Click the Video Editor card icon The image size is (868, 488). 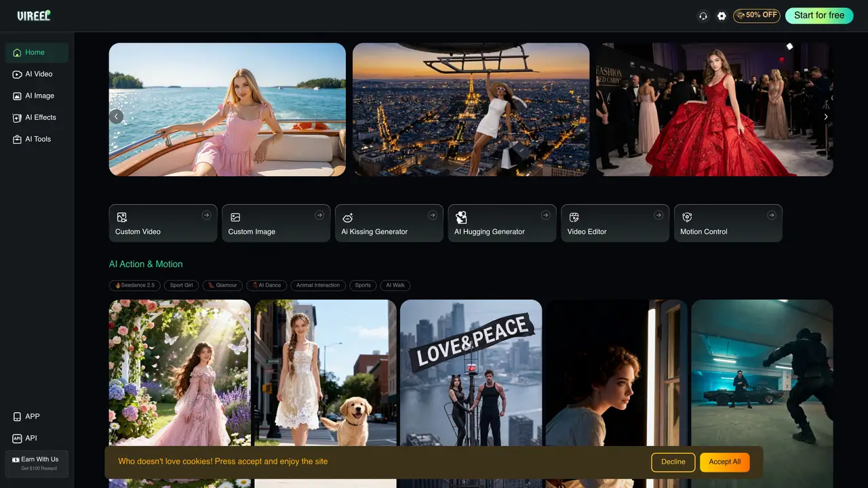click(x=574, y=218)
